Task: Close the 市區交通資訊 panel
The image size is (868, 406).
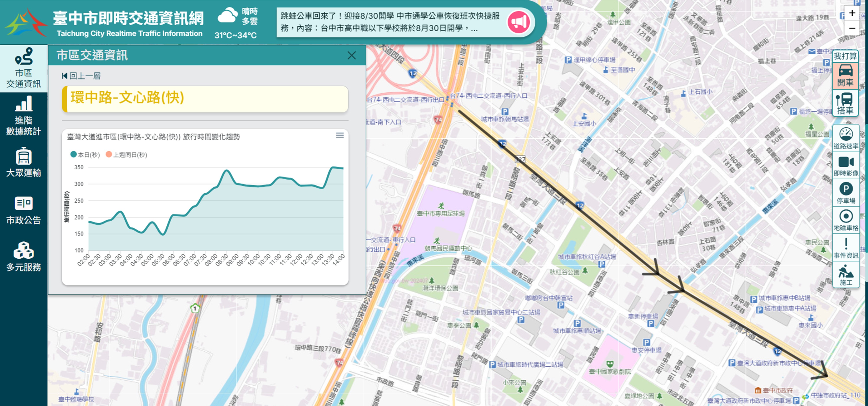Action: pos(351,56)
